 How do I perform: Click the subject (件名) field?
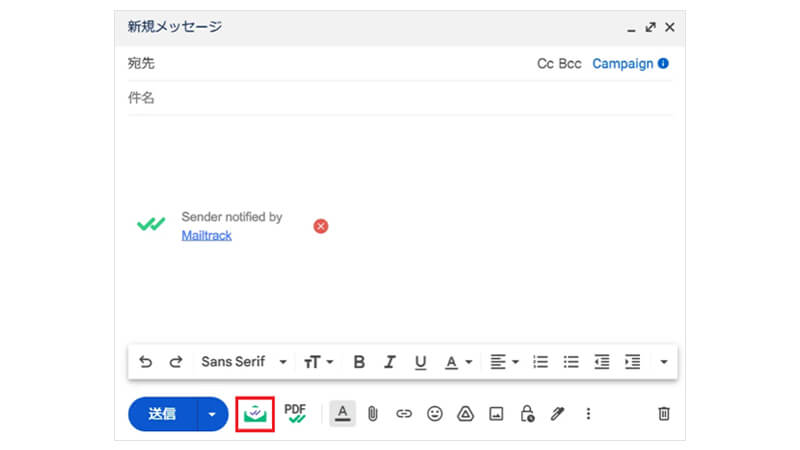(399, 98)
